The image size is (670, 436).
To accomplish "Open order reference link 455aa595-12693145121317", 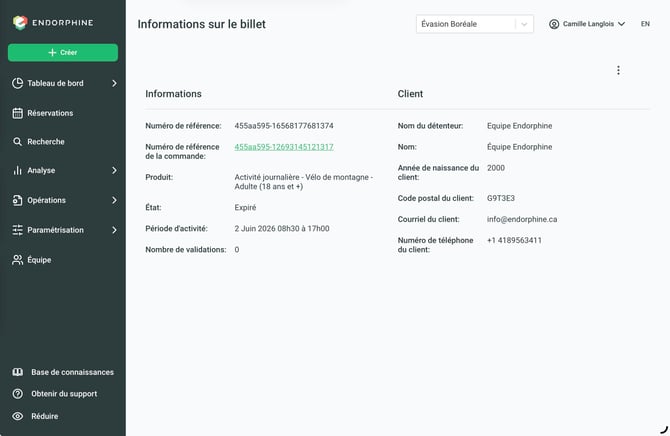I will tap(284, 147).
